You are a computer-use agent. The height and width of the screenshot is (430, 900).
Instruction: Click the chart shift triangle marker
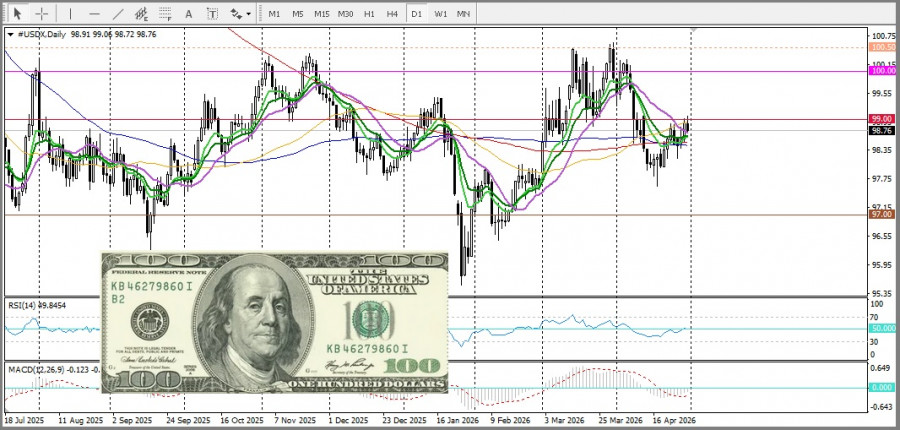click(x=694, y=30)
